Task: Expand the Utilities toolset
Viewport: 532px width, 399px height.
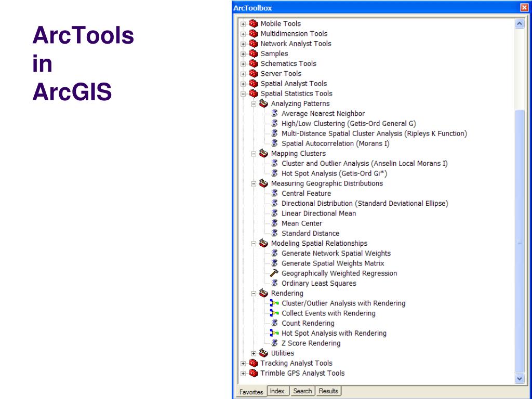Action: pyautogui.click(x=254, y=353)
